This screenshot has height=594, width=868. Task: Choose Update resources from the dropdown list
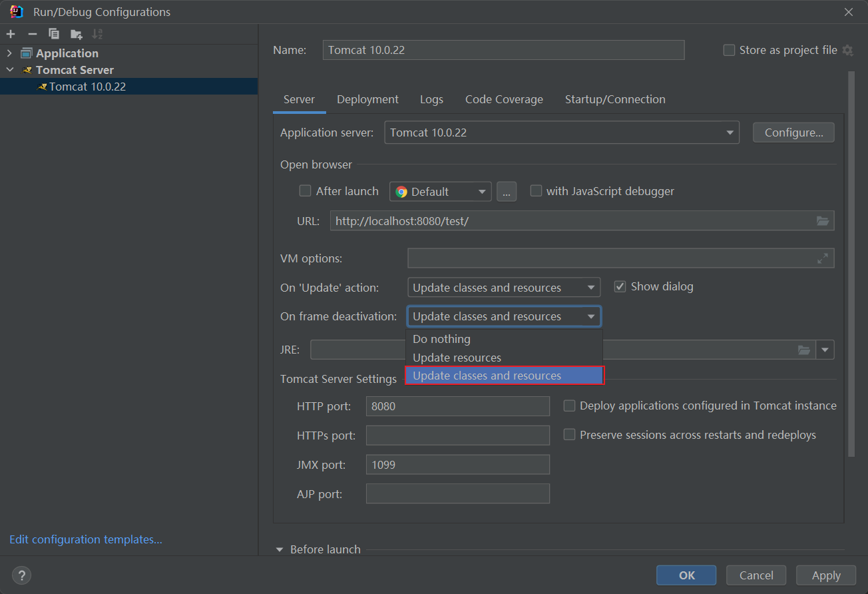[504, 358]
